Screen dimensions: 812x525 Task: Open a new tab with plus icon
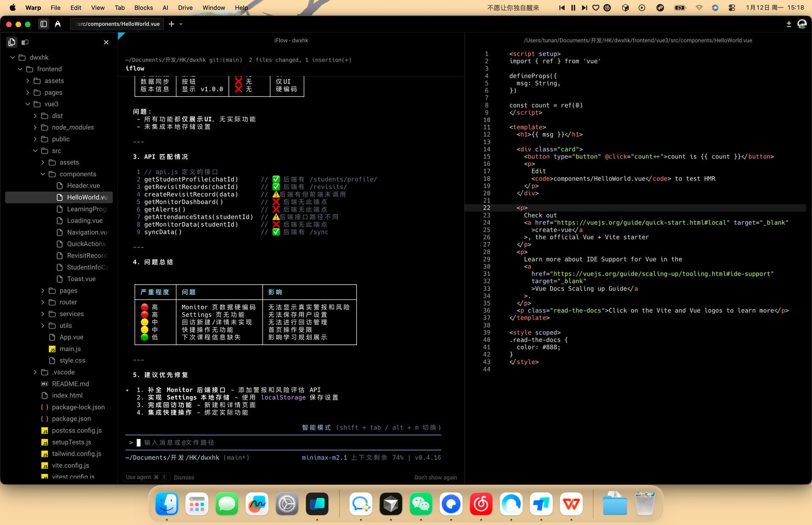(x=171, y=24)
